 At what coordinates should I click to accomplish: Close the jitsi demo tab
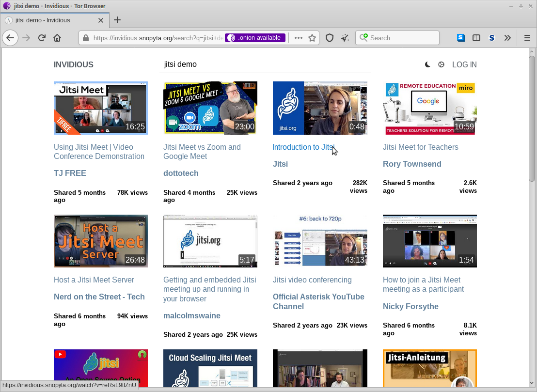101,20
